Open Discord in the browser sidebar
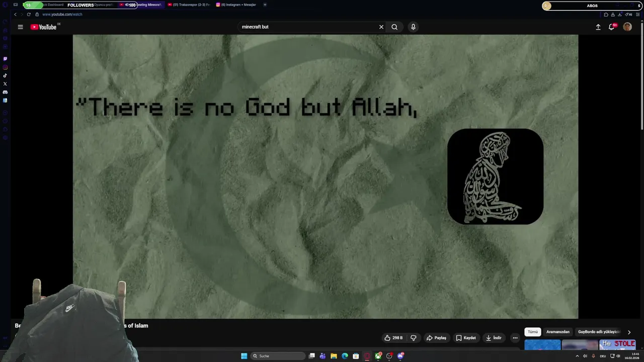This screenshot has width=644, height=362. [5, 92]
